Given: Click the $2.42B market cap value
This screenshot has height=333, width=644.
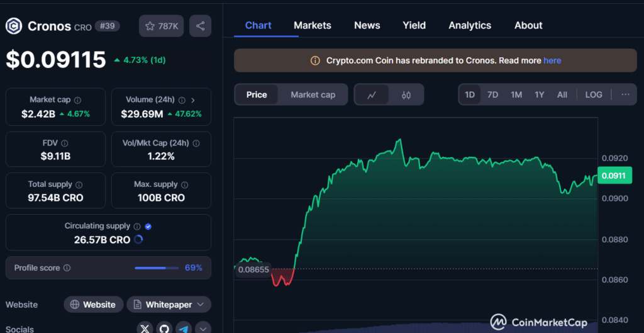Looking at the screenshot, I should [38, 114].
